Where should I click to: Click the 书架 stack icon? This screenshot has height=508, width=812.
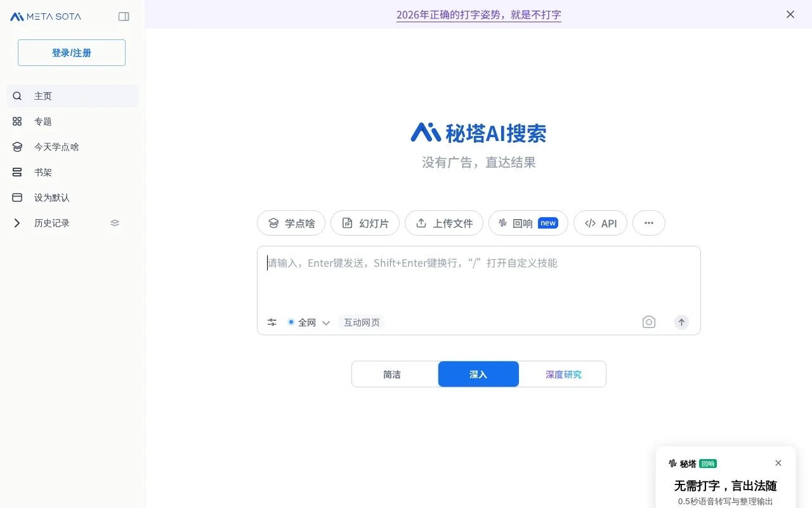tap(17, 172)
